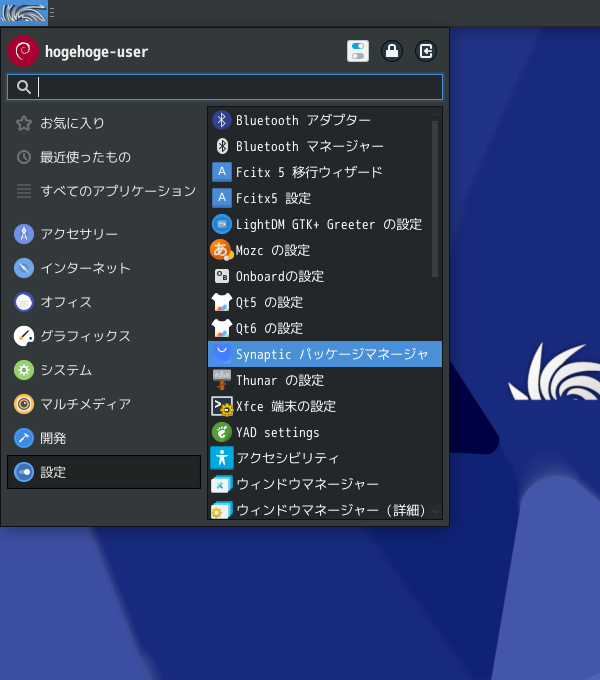The height and width of the screenshot is (680, 600).
Task: Select the お気に入り category
Action: [104, 123]
